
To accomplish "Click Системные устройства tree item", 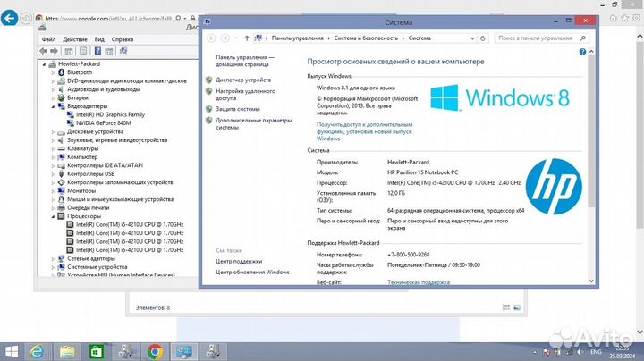I will (97, 267).
